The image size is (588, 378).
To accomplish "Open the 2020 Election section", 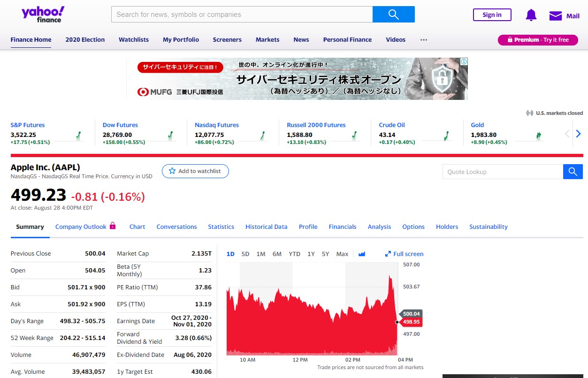I will coord(85,40).
